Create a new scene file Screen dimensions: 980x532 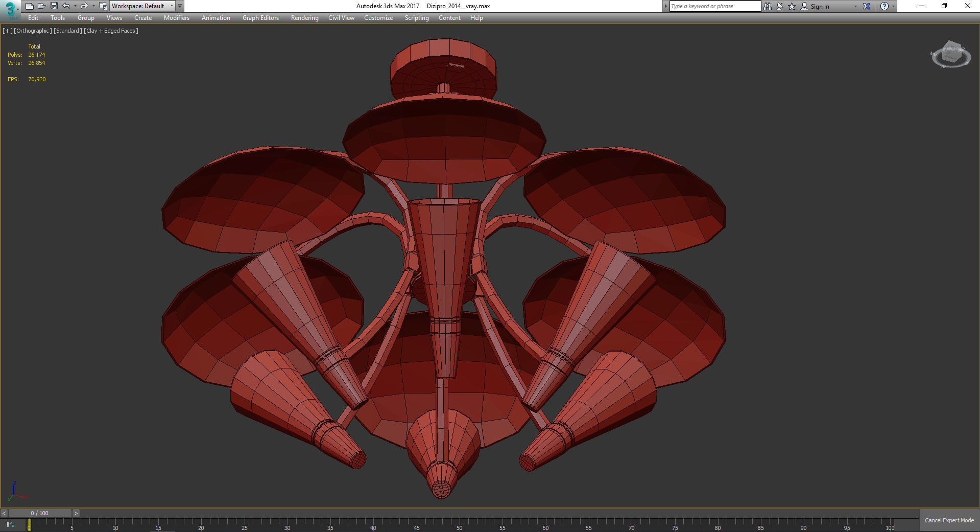point(30,6)
